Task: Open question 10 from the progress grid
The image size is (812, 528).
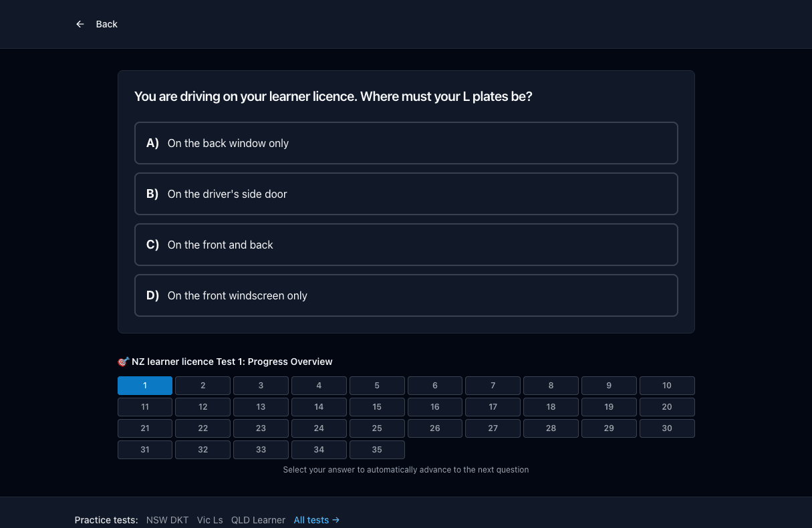Action: click(x=667, y=386)
